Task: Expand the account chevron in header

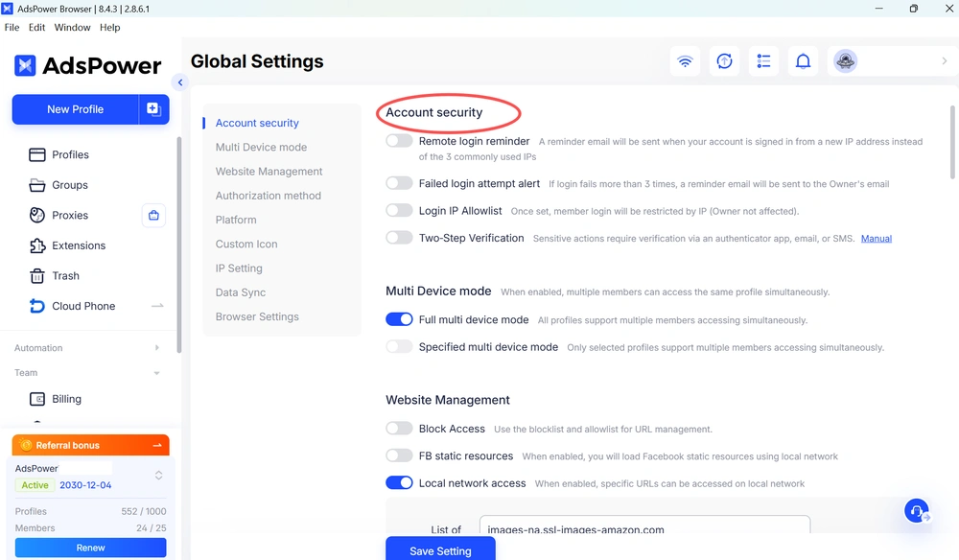Action: coord(945,61)
